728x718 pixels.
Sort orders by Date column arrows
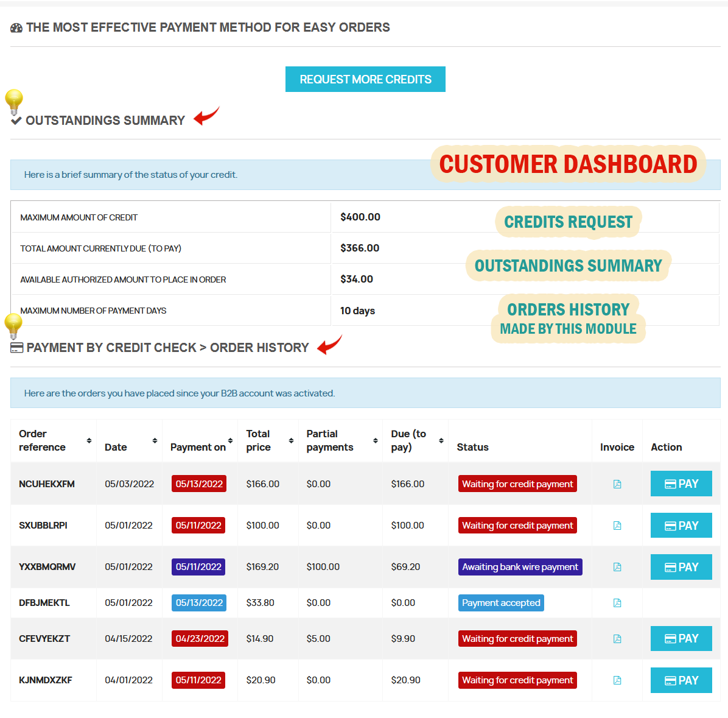click(x=155, y=440)
